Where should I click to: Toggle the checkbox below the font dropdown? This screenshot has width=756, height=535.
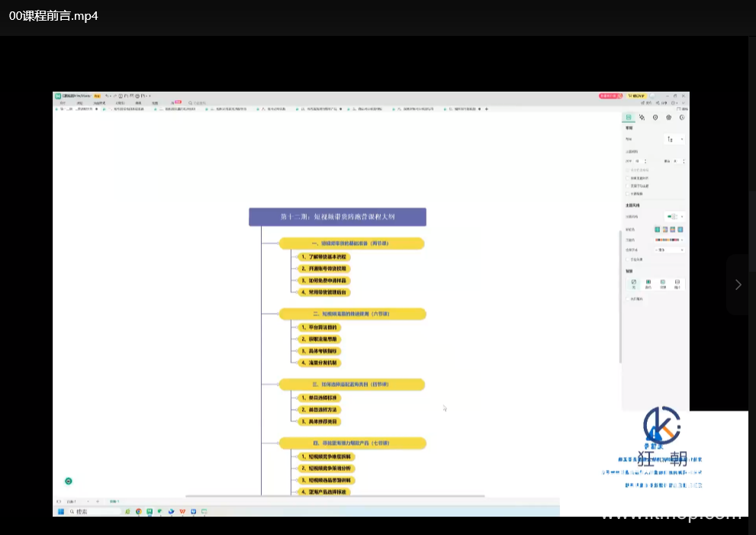point(627,259)
